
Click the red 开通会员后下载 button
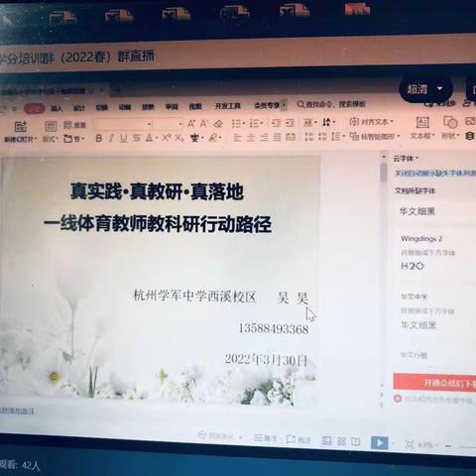(434, 382)
